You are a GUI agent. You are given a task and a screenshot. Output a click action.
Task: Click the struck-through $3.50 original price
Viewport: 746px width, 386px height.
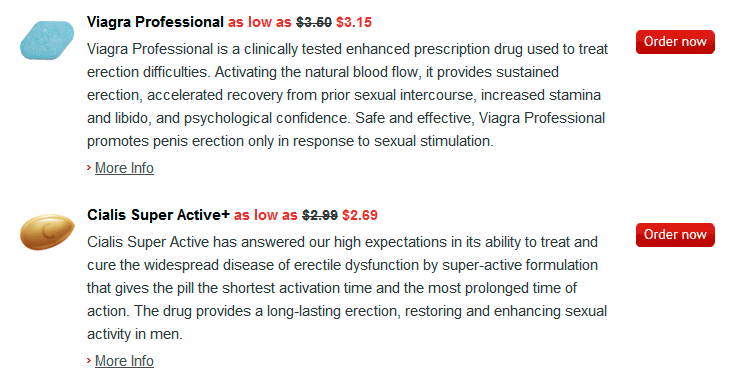point(314,22)
